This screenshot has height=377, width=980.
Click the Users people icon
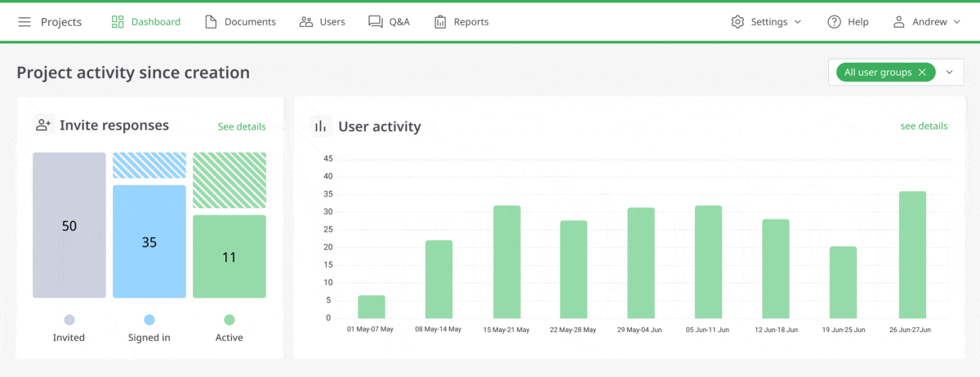coord(306,22)
